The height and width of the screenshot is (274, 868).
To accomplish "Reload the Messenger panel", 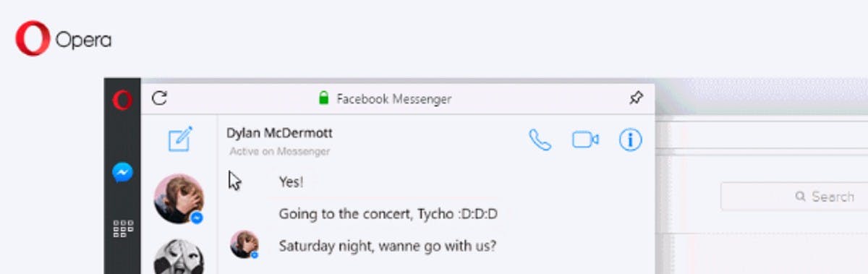I will (x=159, y=98).
